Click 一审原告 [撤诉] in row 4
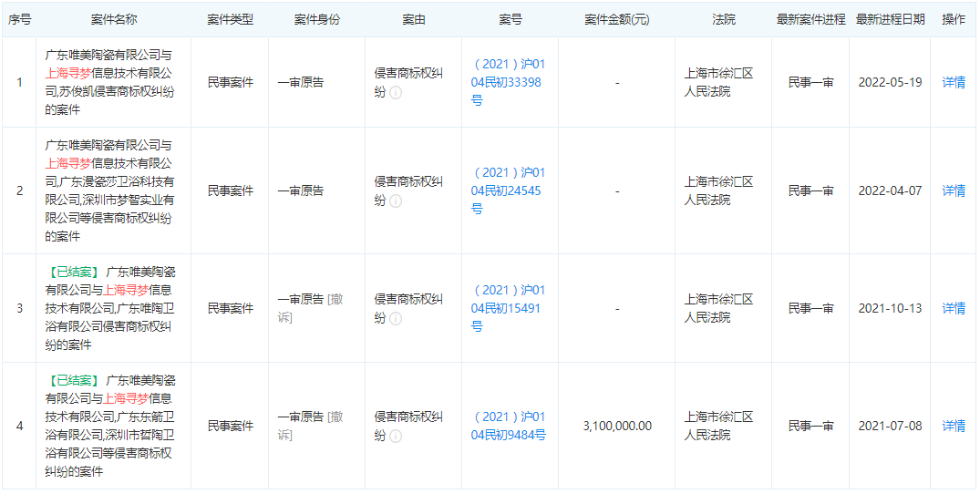This screenshot has width=980, height=494. click(311, 426)
